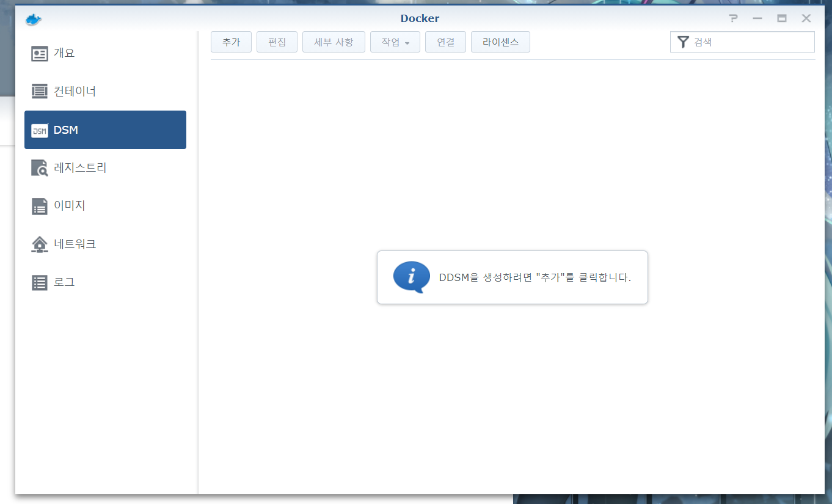
Task: Open the 네트워크 network icon
Action: click(x=40, y=244)
